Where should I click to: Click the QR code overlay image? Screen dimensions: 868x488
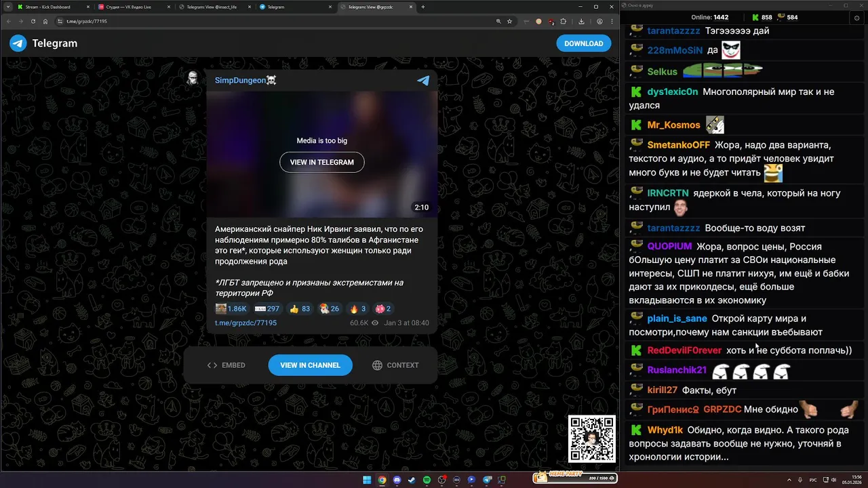point(592,439)
